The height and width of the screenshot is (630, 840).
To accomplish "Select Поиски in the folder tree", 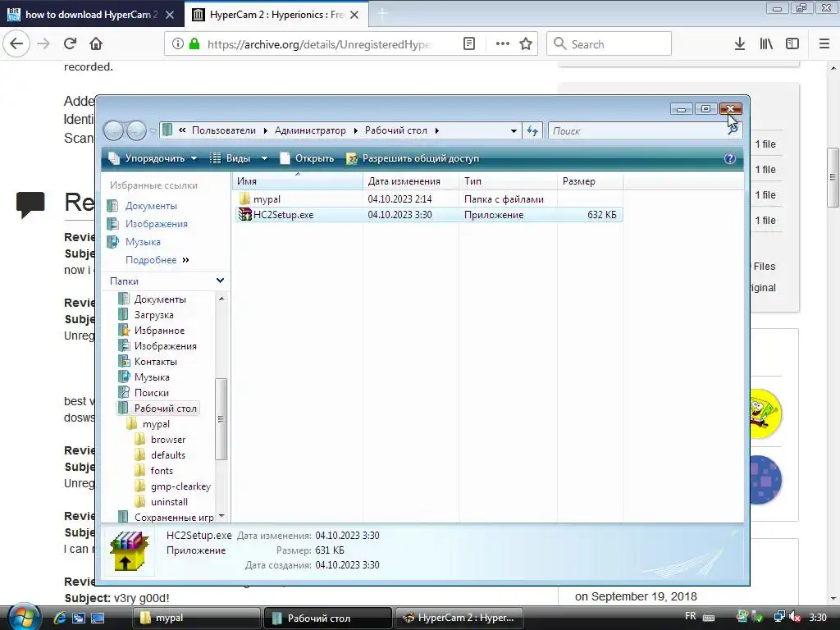I will (151, 393).
